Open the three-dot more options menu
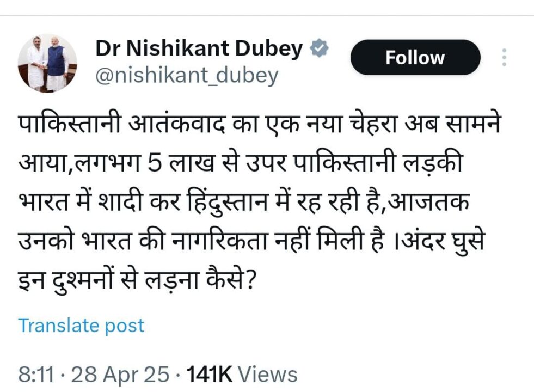 505,57
